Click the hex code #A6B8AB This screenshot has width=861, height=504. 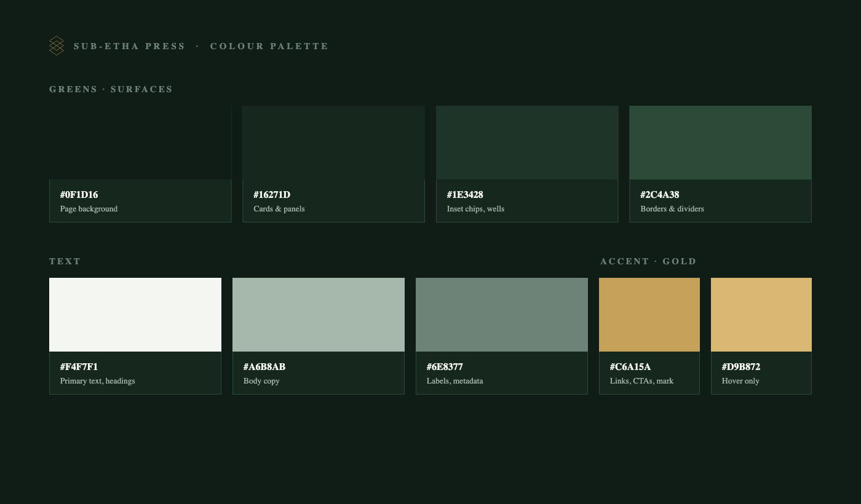[x=264, y=367]
